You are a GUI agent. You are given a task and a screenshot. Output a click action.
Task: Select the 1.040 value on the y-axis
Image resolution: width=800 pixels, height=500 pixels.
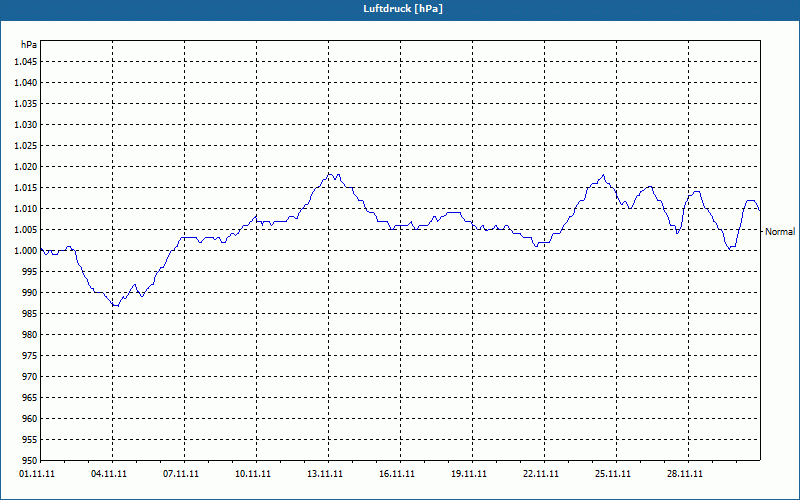26,83
